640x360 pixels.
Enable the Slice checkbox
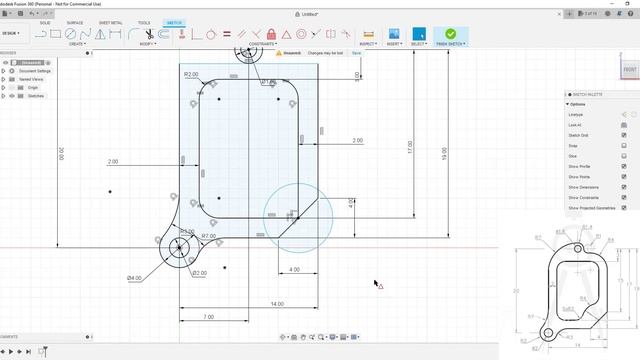point(624,156)
